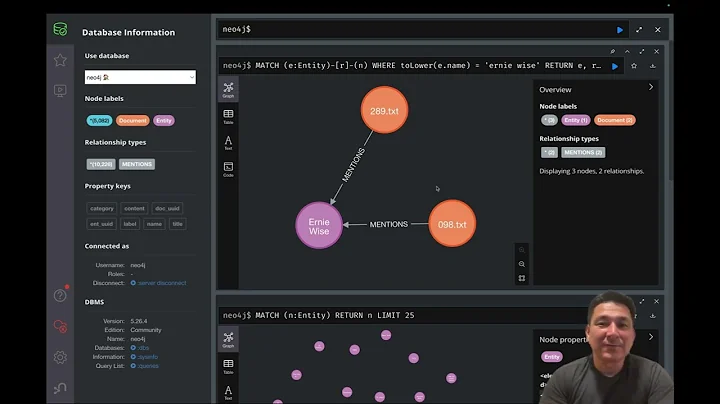Collapse the Overview panel chevron

pos(651,87)
